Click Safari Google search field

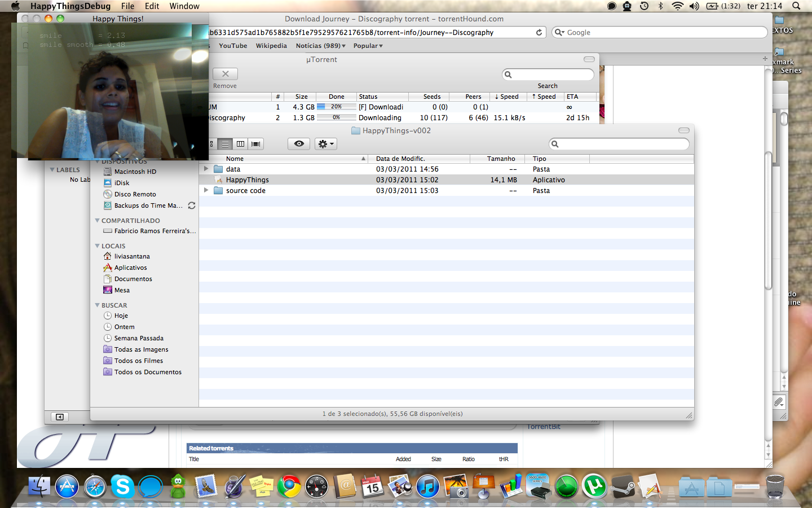pos(659,32)
